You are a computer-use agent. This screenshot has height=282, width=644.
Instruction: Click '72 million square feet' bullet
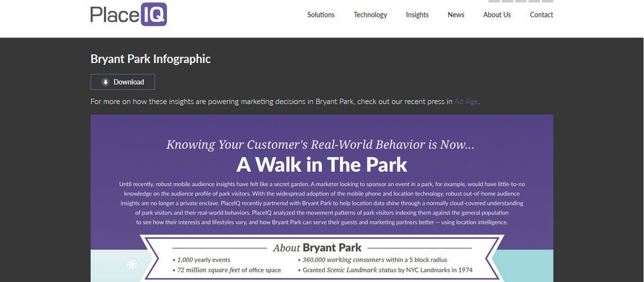[227, 270]
